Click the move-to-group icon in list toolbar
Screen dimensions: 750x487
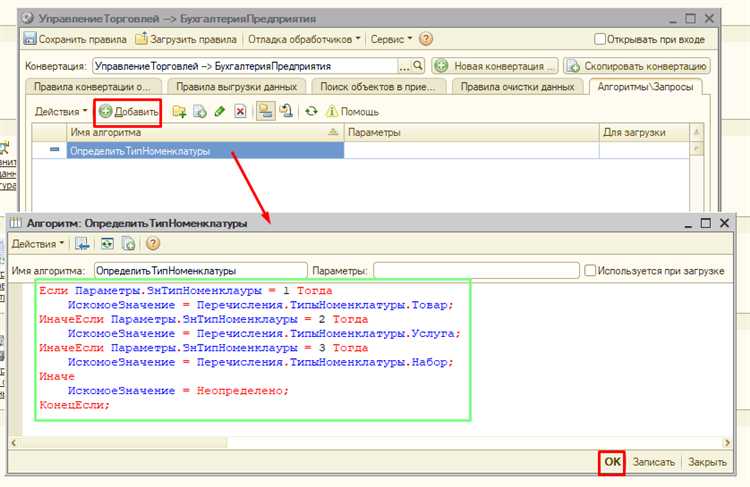tap(286, 111)
